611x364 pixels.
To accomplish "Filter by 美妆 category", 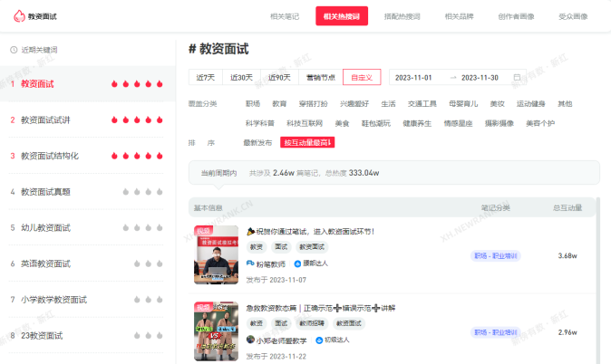I will [x=497, y=103].
